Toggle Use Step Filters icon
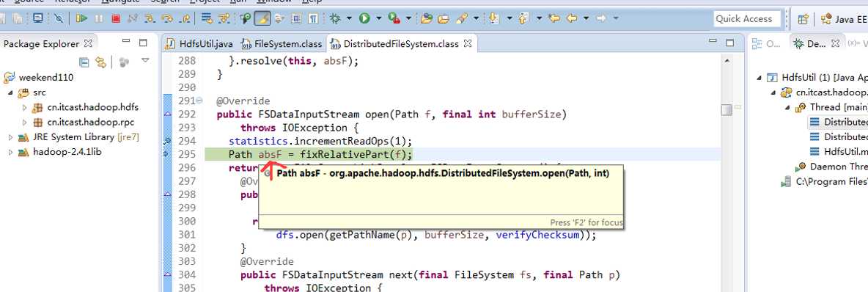Screen dimensions: 868x292 click(224, 18)
